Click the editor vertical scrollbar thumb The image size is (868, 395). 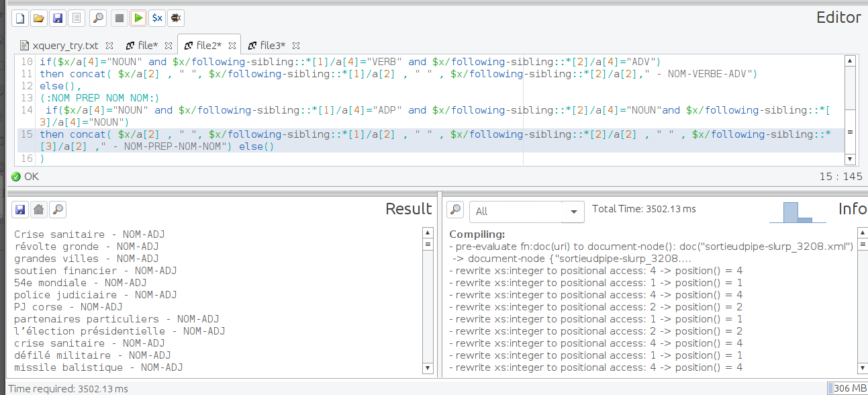[850, 132]
